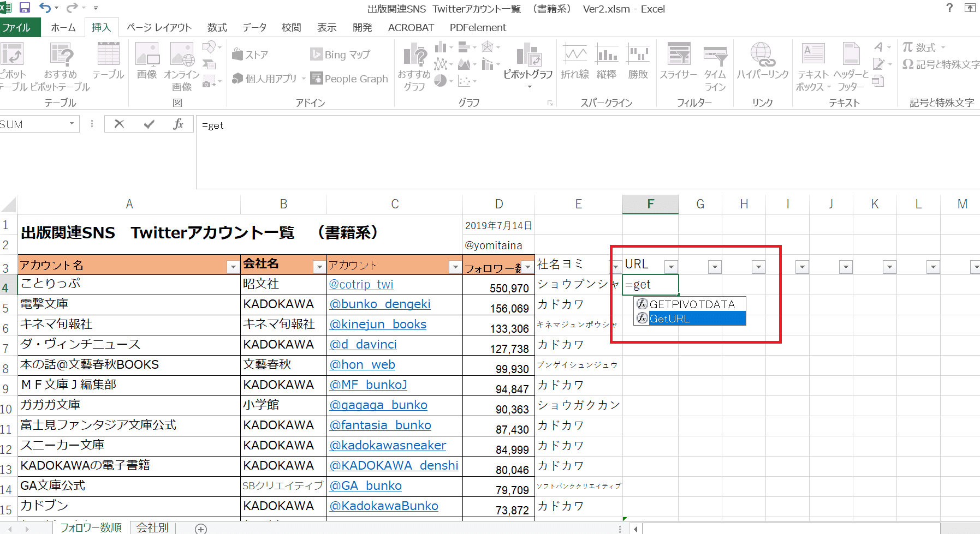Select GetURL from the autocomplete list
980x534 pixels.
[x=690, y=319]
